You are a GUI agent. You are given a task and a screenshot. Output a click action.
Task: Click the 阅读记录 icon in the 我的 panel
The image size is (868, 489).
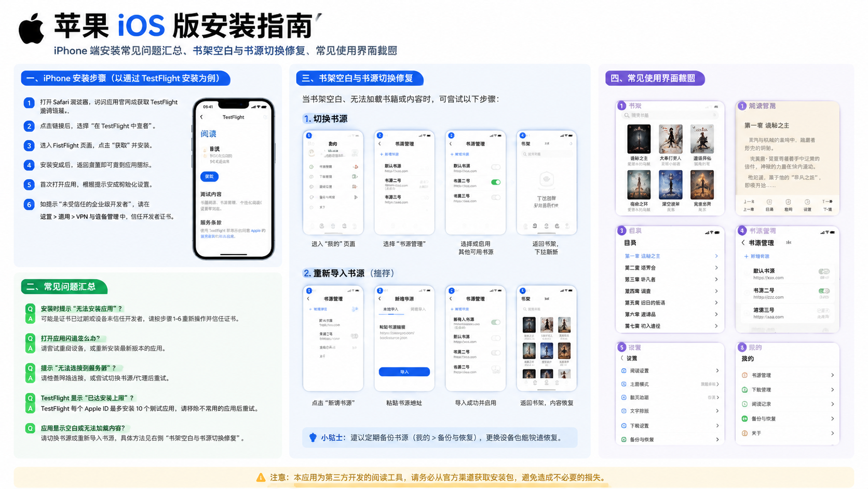coord(745,404)
